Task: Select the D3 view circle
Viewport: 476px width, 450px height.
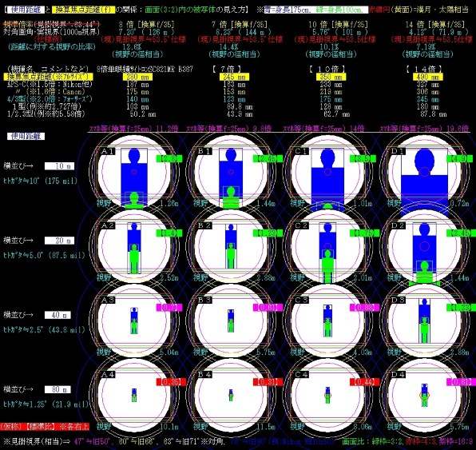Action: 424,320
